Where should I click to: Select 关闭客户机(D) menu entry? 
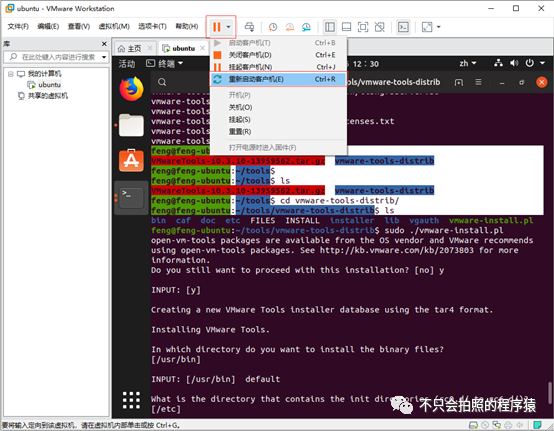(278, 55)
